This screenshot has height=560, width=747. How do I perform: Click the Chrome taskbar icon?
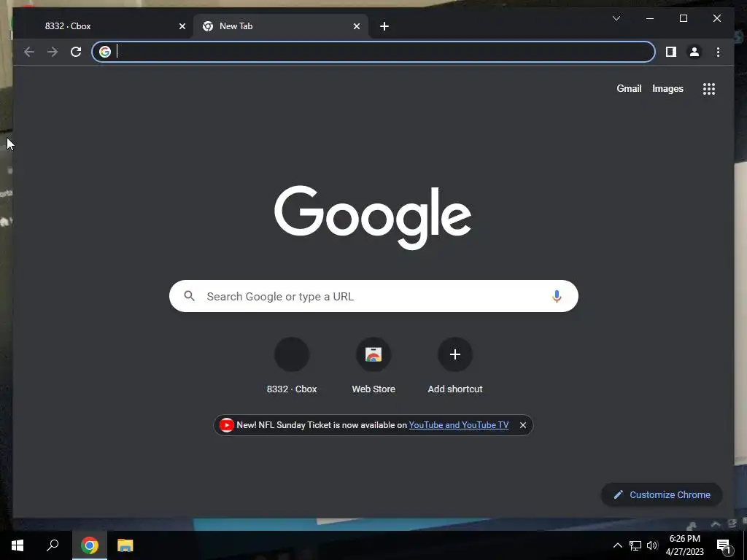coord(90,545)
